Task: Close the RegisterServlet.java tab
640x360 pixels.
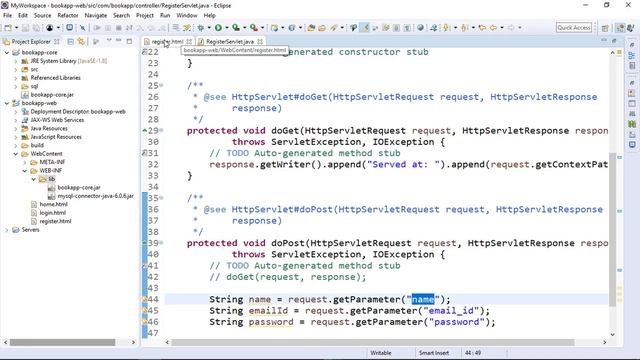Action: [x=260, y=42]
